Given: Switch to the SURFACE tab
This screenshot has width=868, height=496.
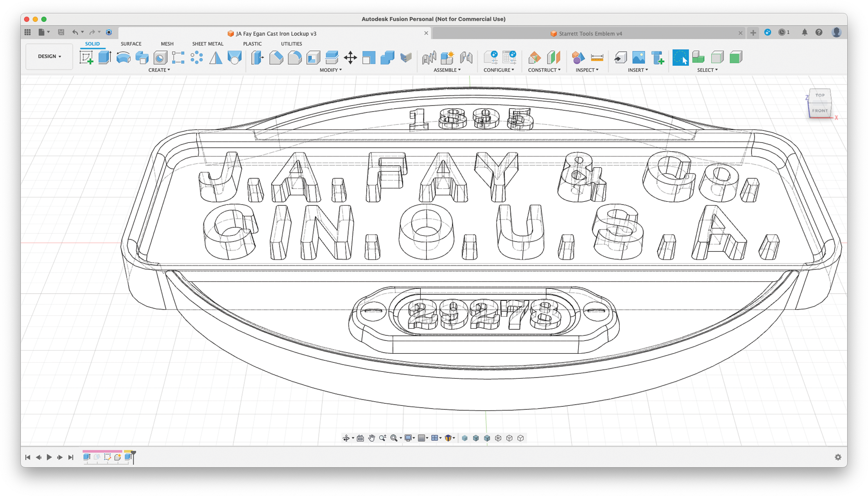Looking at the screenshot, I should tap(131, 44).
